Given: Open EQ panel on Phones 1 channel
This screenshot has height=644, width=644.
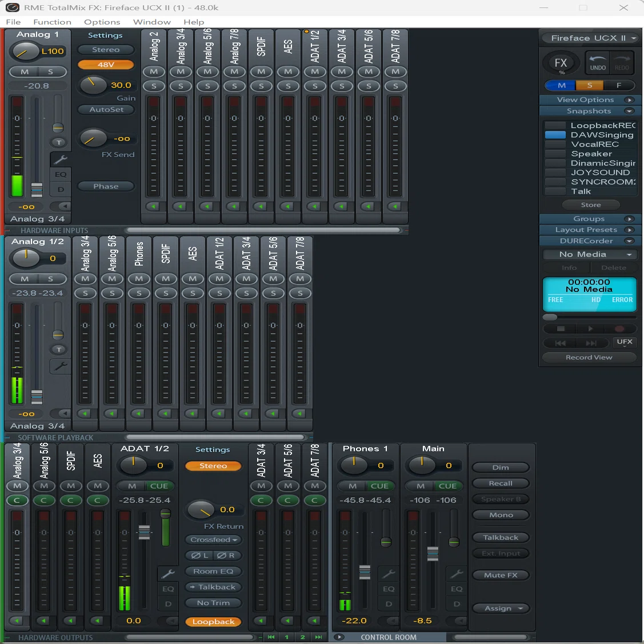Looking at the screenshot, I should [388, 589].
